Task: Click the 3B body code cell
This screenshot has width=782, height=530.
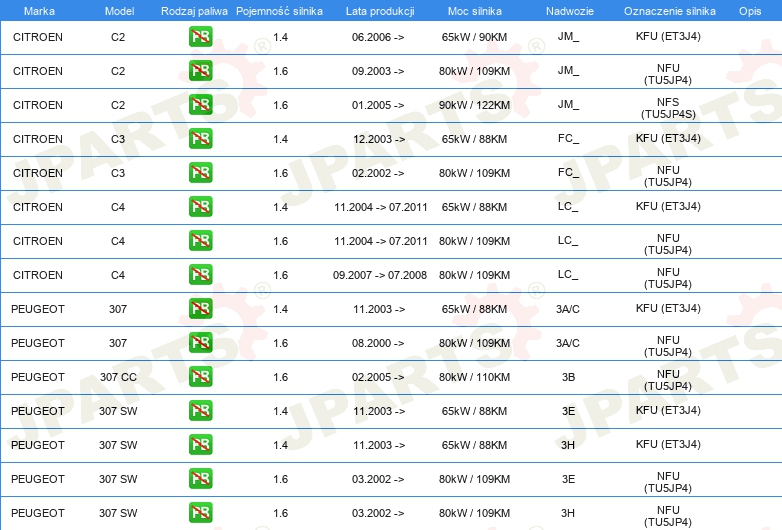Action: [569, 377]
